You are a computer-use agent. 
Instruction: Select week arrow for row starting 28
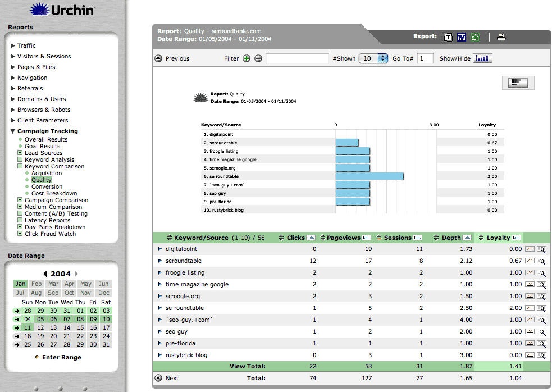[x=16, y=311]
